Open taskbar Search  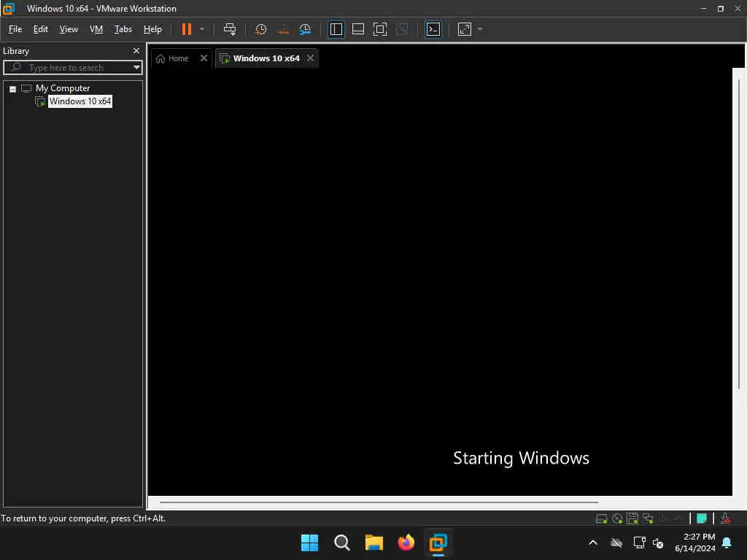coord(341,542)
